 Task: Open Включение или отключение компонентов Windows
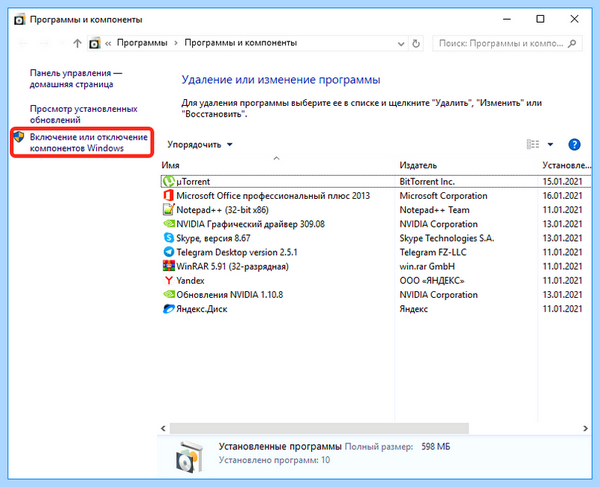(x=88, y=142)
